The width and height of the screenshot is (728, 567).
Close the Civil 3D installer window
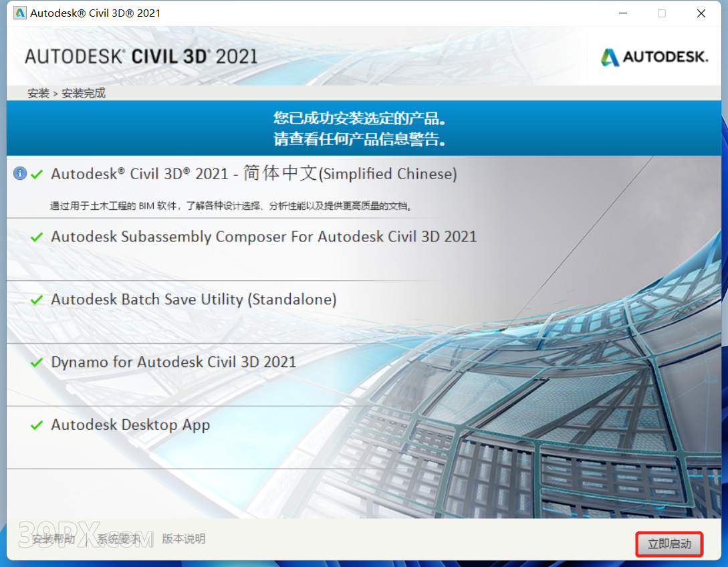click(701, 13)
